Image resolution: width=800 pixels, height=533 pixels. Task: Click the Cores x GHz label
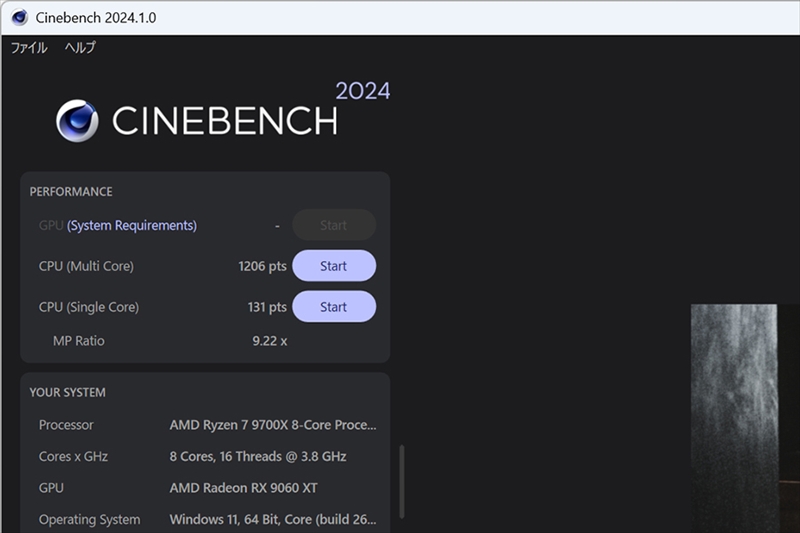pyautogui.click(x=73, y=456)
